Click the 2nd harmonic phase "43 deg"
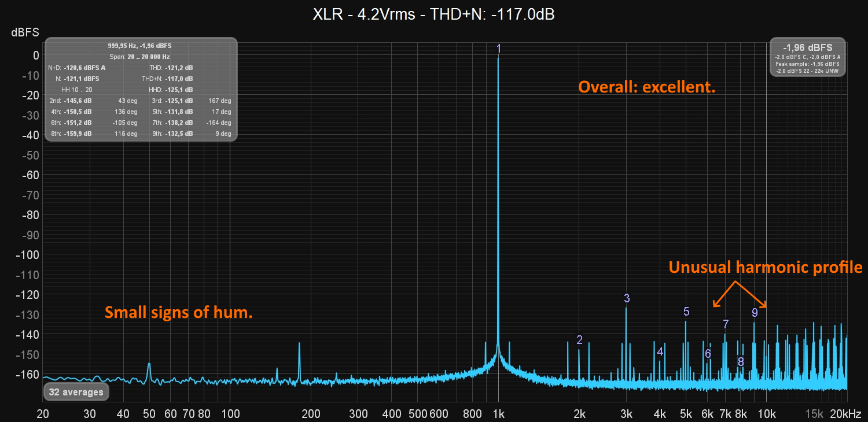Viewport: 868px width, 422px height. point(128,101)
